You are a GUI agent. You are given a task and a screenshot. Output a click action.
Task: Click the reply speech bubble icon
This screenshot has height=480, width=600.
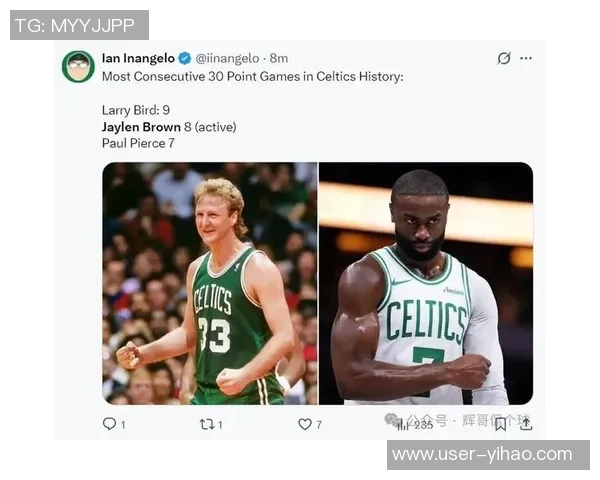109,424
